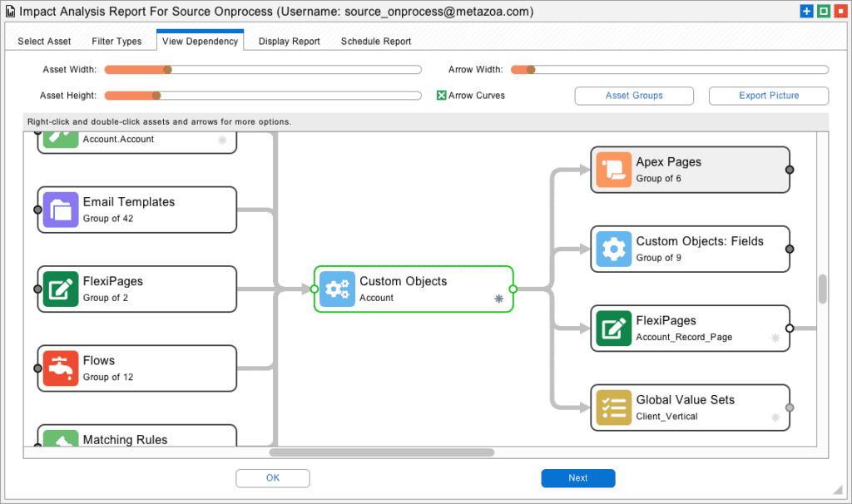The height and width of the screenshot is (504, 852).
Task: Click the Custom Objects Account gears icon
Action: (x=337, y=289)
